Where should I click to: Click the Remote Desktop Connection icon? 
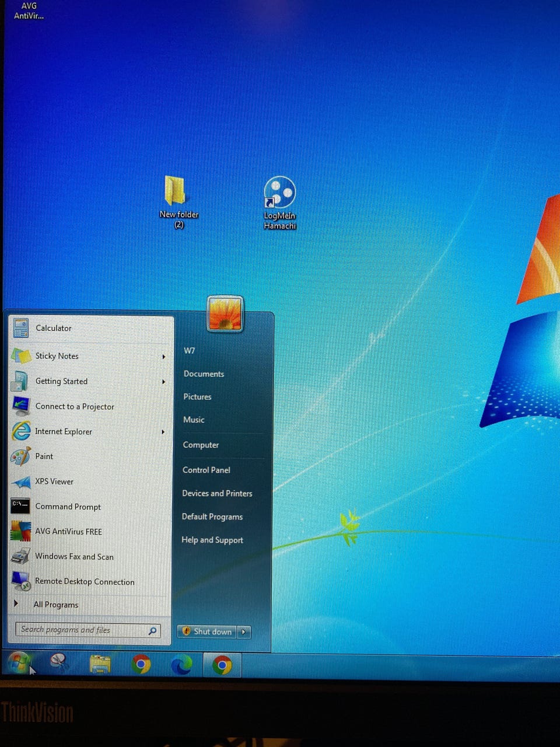(x=21, y=581)
